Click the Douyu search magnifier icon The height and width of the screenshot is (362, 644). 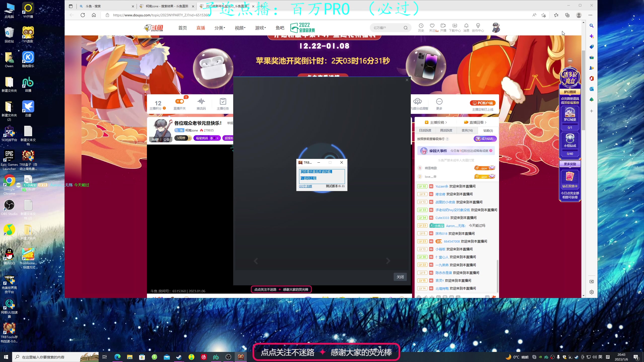[406, 28]
